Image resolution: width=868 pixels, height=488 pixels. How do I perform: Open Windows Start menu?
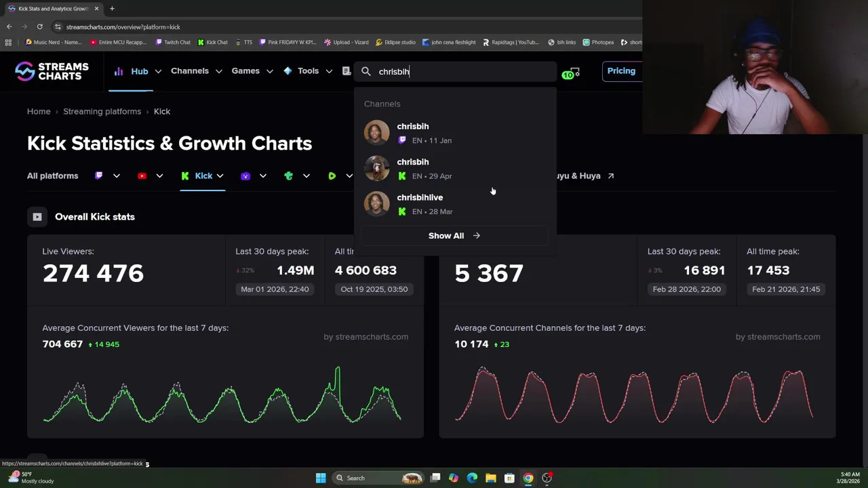pyautogui.click(x=321, y=478)
